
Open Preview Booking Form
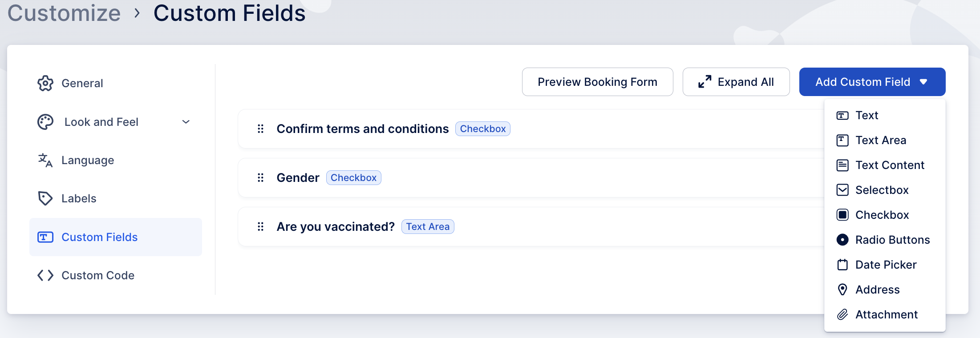pyautogui.click(x=597, y=82)
